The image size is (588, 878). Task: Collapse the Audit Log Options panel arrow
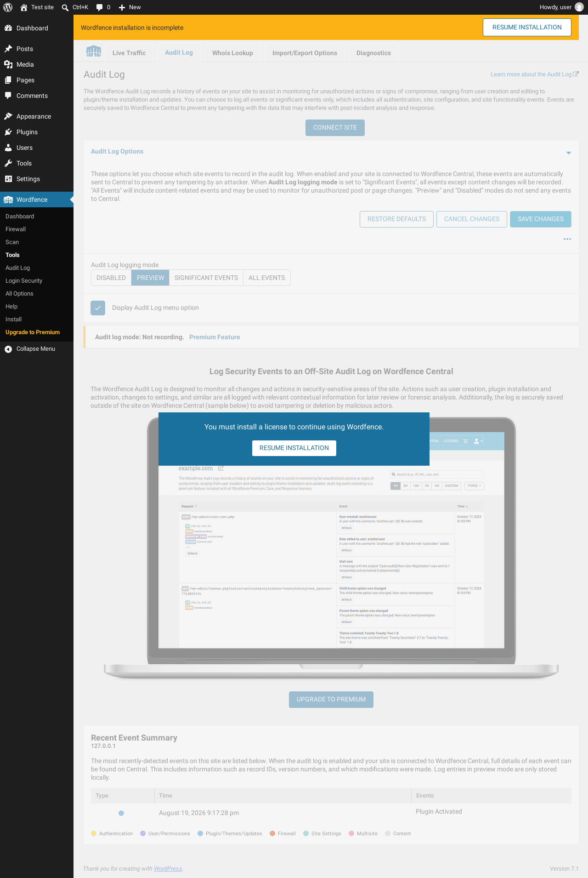569,153
